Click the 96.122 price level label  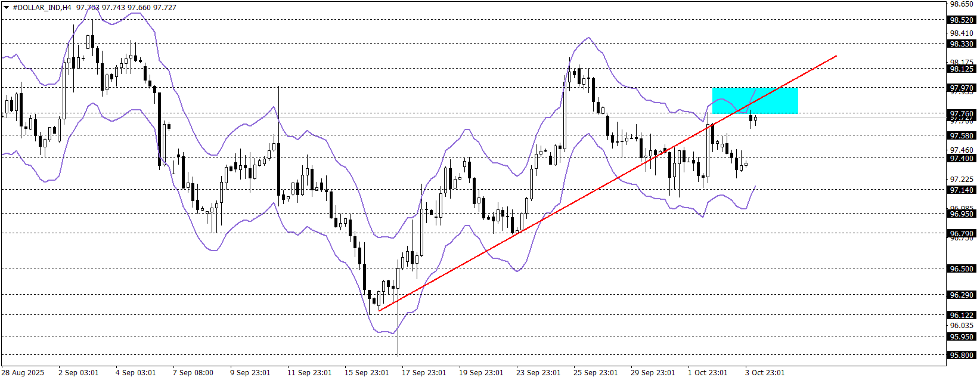click(962, 315)
